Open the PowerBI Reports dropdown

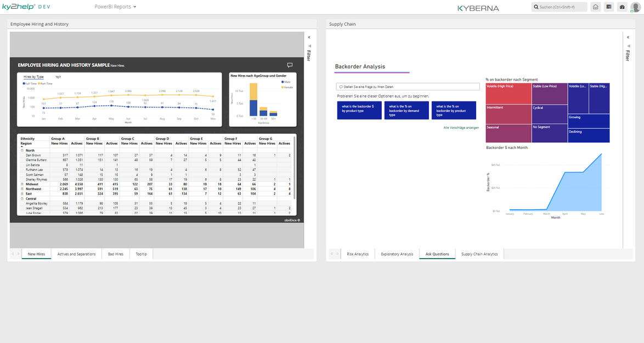click(112, 7)
